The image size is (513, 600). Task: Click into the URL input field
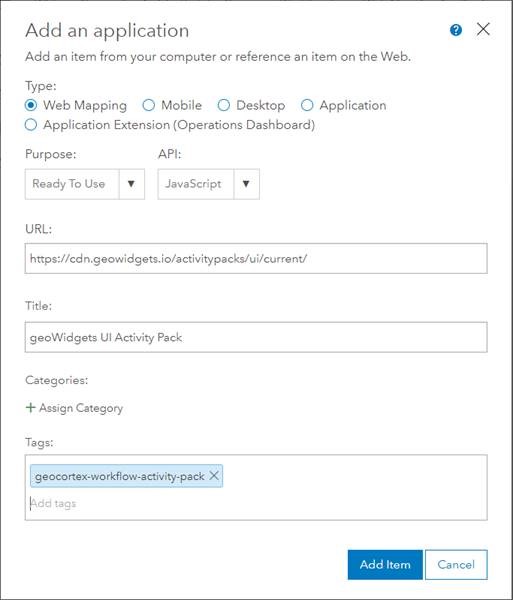(256, 259)
